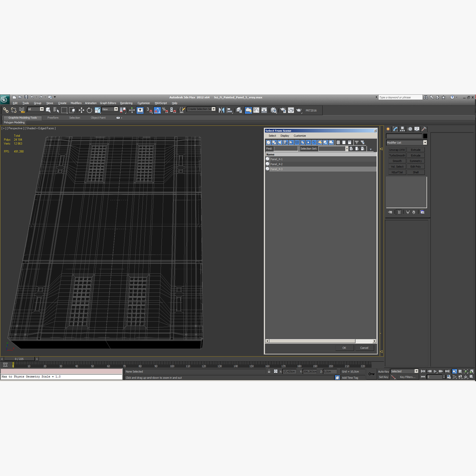
Task: Click Cancel in Select From Scene dialog
Action: tap(364, 348)
